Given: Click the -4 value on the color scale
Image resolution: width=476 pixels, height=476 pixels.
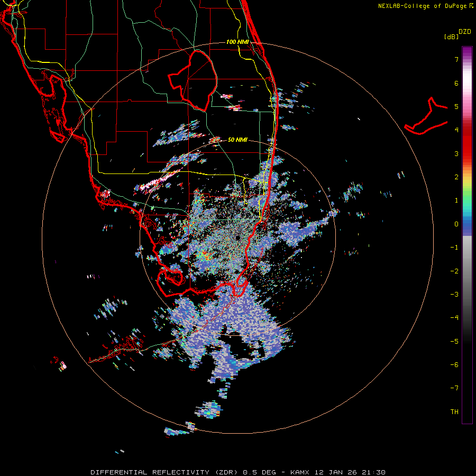Looking at the screenshot, I should [454, 317].
